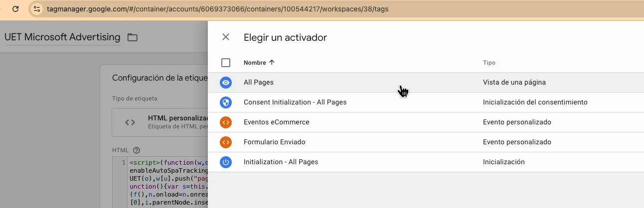Reload the page with browser refresh button
The width and height of the screenshot is (644, 208).
click(x=15, y=9)
